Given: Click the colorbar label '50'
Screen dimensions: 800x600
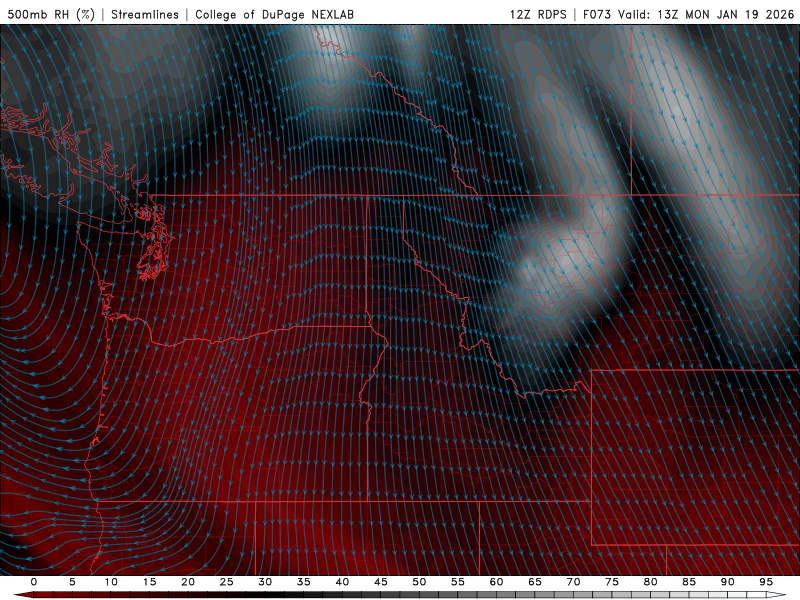Looking at the screenshot, I should (419, 582).
